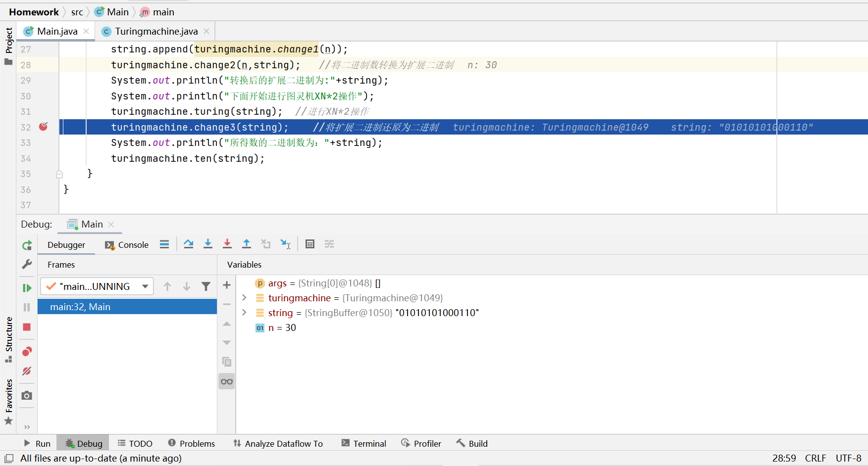Viewport: 868px width, 466px height.
Task: Click the CRLF line separator setting
Action: [x=816, y=458]
